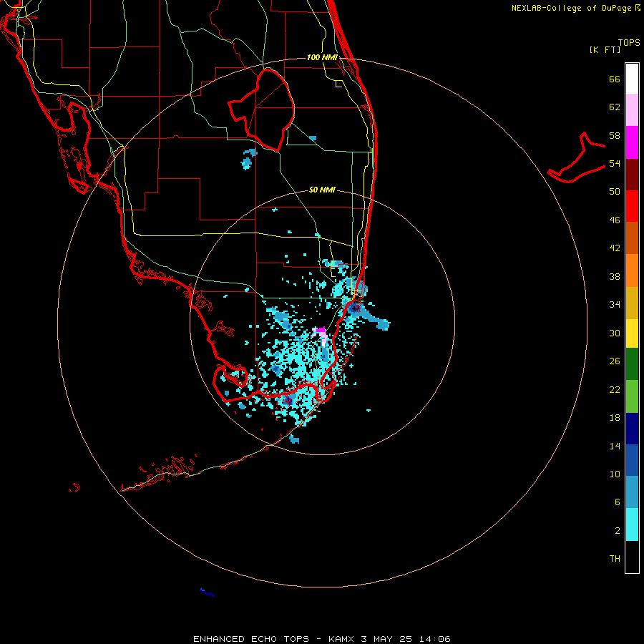This screenshot has height=644, width=644.
Task: Click the "66" legend value
Action: [615, 79]
